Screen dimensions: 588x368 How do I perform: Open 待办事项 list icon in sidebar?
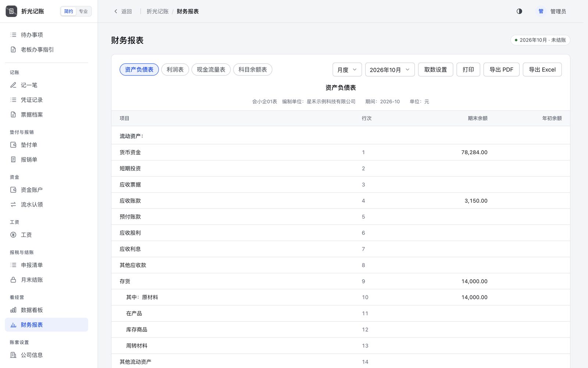tap(13, 35)
